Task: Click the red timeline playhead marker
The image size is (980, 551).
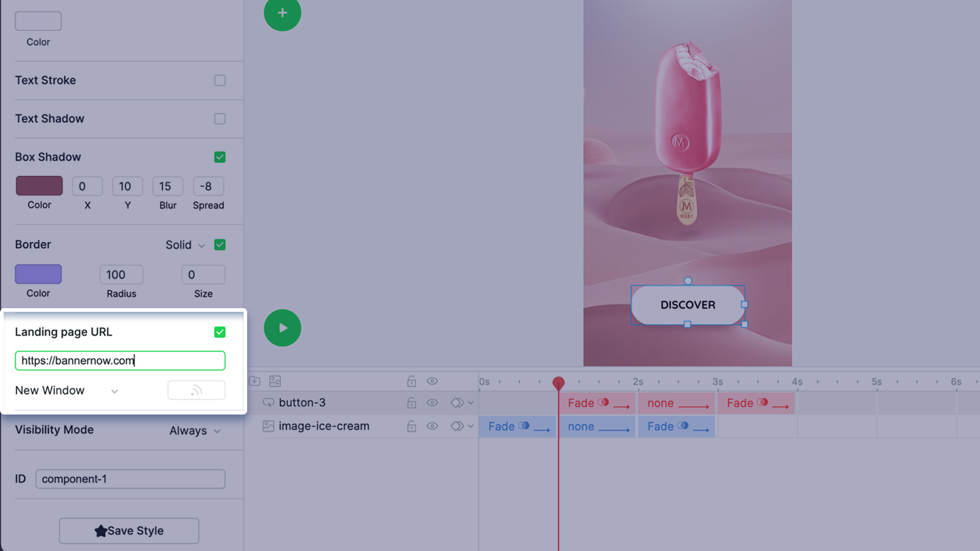Action: tap(558, 383)
